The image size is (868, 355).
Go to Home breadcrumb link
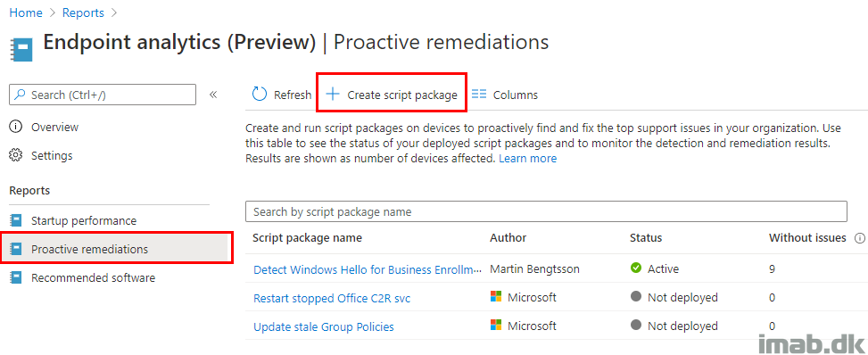pyautogui.click(x=26, y=12)
